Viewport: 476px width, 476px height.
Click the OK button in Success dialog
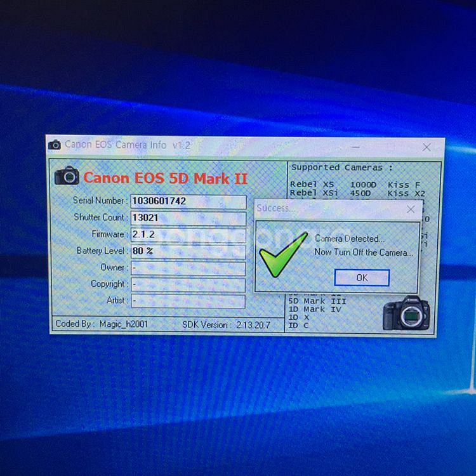pyautogui.click(x=362, y=277)
